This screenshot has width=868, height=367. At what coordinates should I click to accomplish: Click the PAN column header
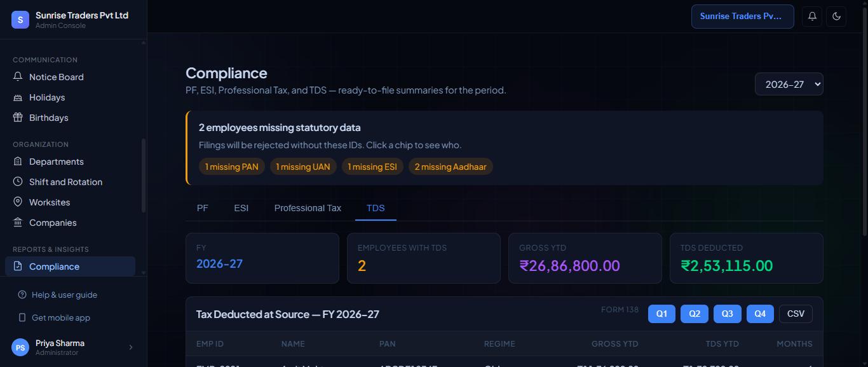point(388,343)
